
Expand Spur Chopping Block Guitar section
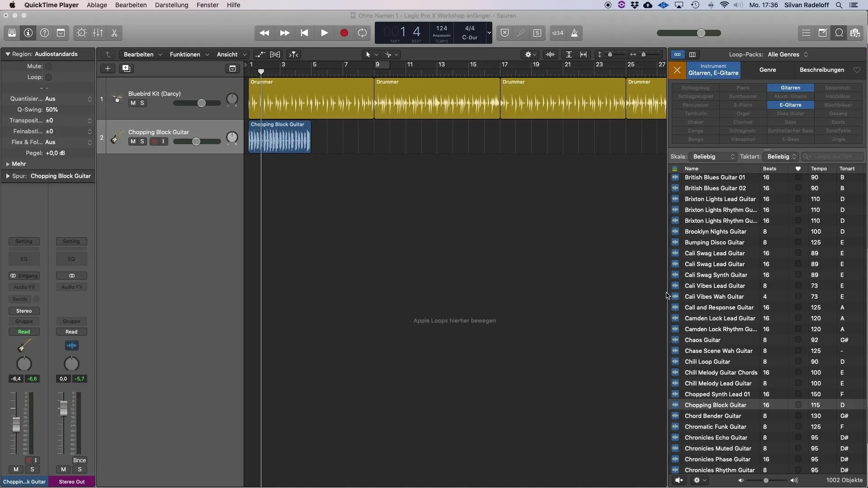pyautogui.click(x=8, y=176)
